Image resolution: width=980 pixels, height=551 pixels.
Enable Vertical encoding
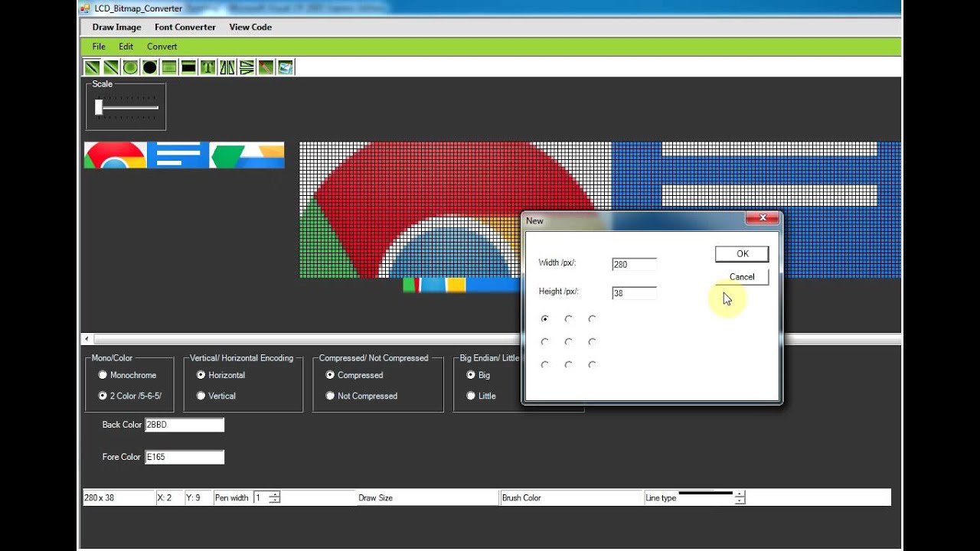(x=201, y=396)
